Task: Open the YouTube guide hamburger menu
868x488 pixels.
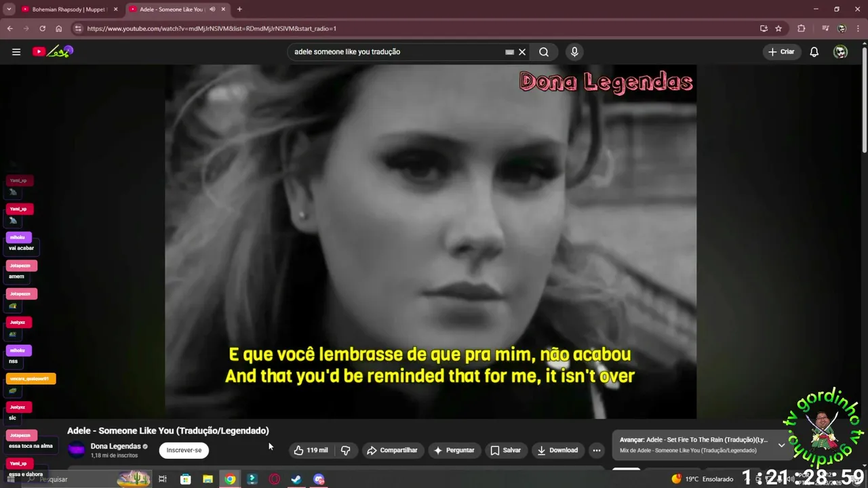Action: (x=16, y=52)
